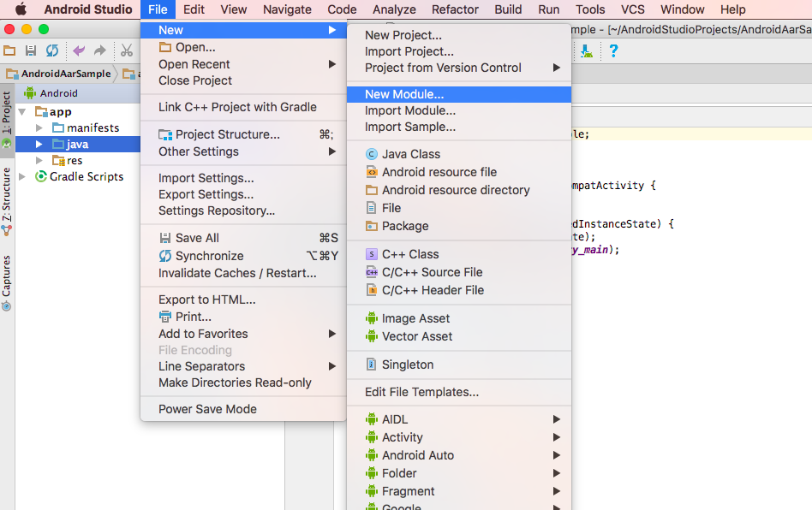Choose Vector Asset

coord(459,336)
